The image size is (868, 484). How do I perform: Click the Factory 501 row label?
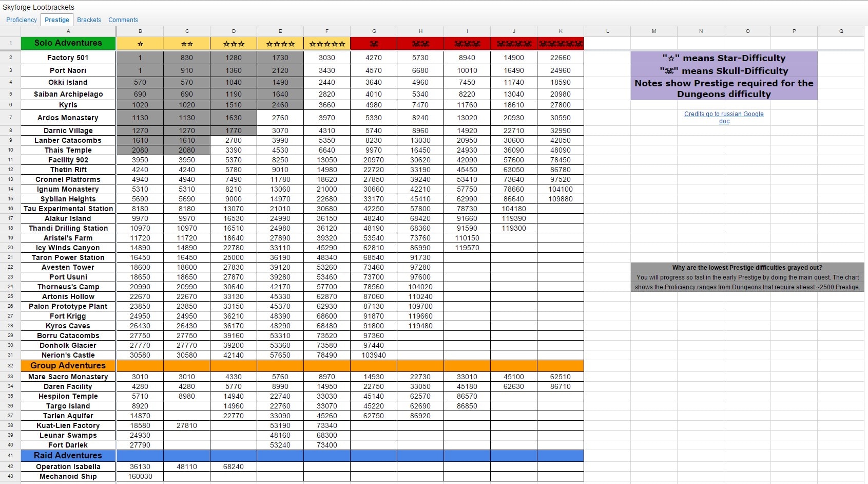[x=68, y=58]
